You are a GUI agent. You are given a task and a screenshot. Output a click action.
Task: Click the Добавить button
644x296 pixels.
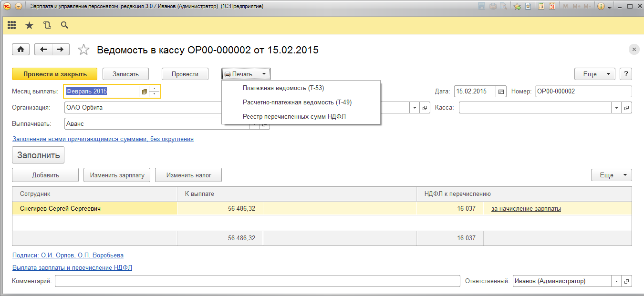coord(45,175)
